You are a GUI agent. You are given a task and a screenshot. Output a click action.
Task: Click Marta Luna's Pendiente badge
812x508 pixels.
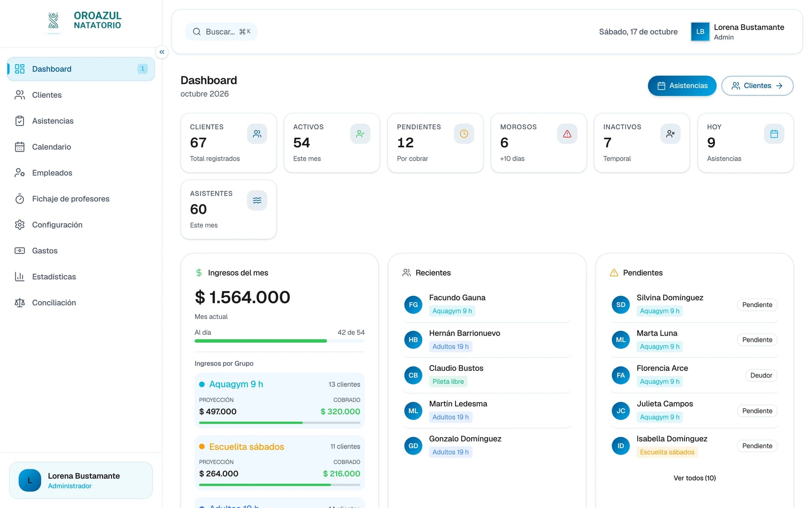[x=757, y=340]
